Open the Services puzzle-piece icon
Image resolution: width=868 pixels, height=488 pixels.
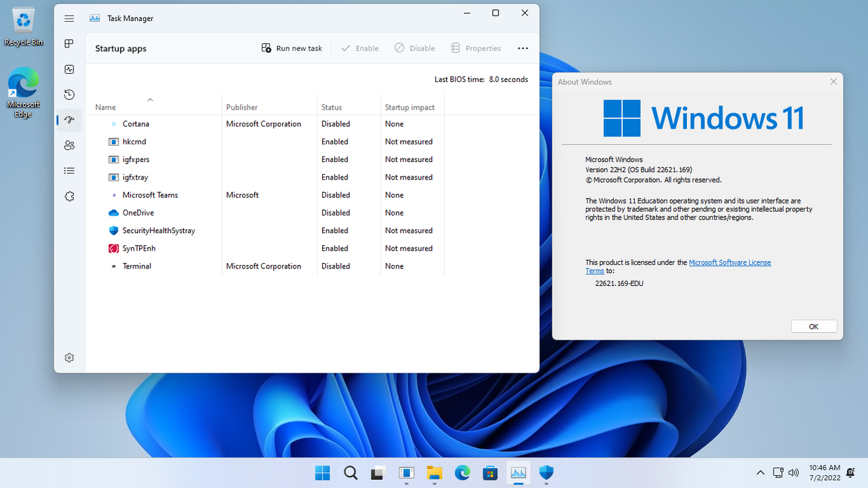pos(69,196)
